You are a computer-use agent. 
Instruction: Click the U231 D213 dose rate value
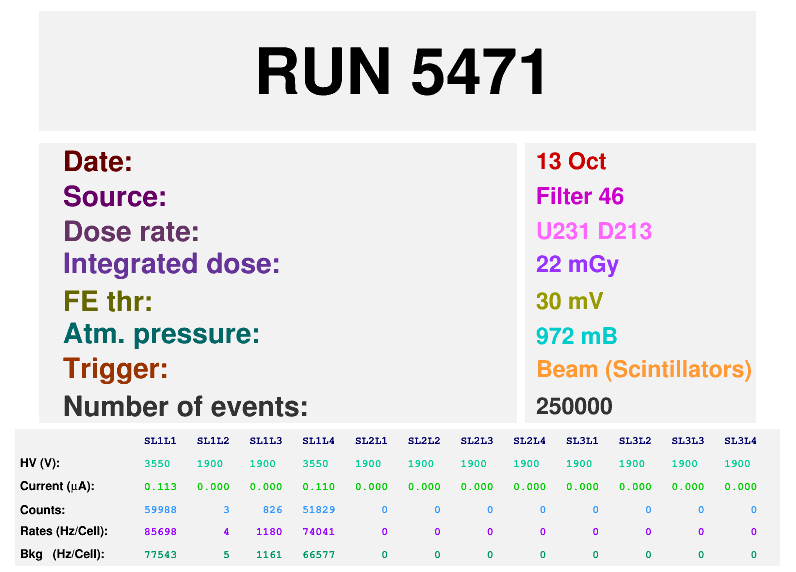[x=594, y=232]
